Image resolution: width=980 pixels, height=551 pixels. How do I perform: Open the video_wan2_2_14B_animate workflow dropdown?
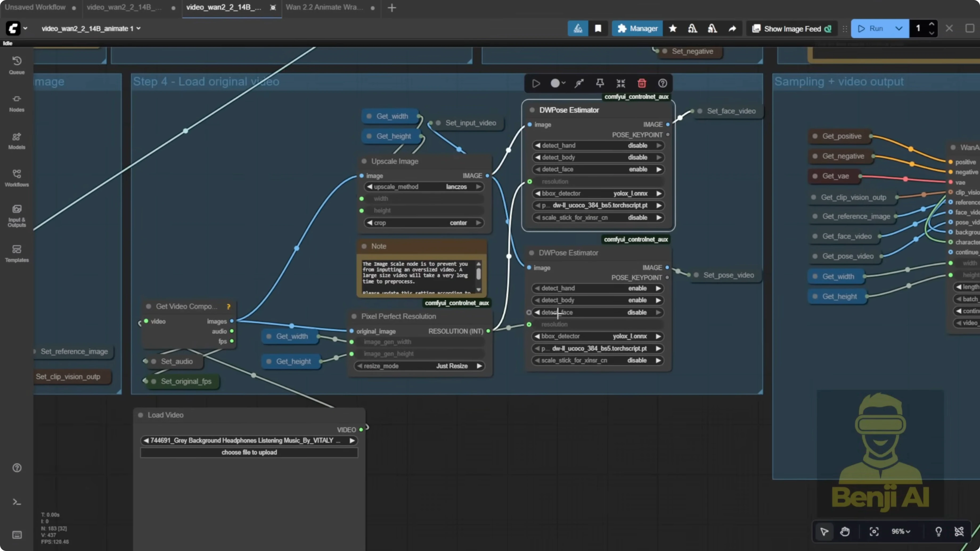tap(139, 28)
